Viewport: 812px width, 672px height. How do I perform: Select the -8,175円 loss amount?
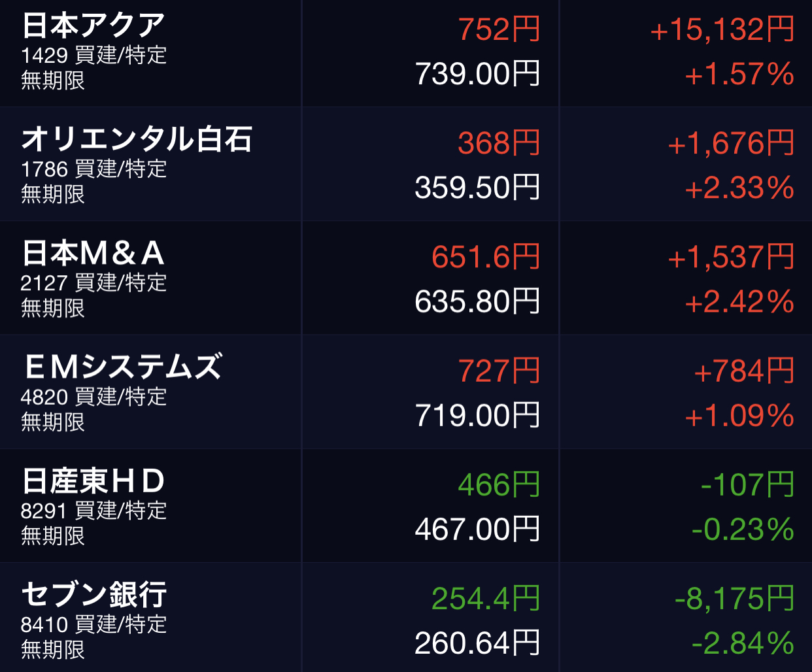735,598
